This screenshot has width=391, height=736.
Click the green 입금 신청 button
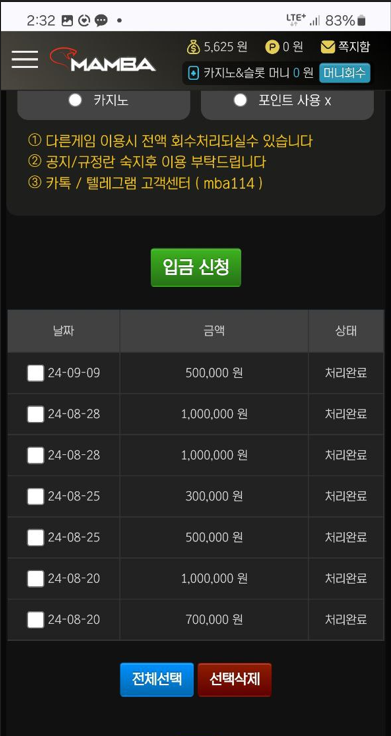[x=196, y=268]
